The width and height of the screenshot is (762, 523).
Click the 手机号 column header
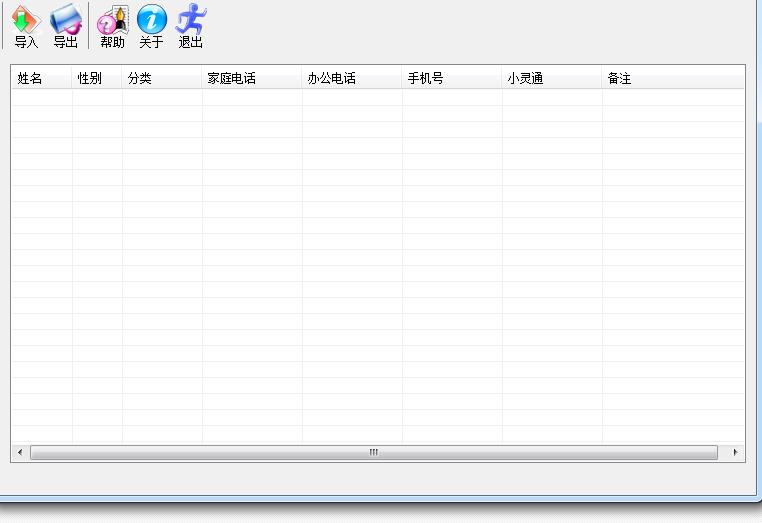(x=452, y=78)
